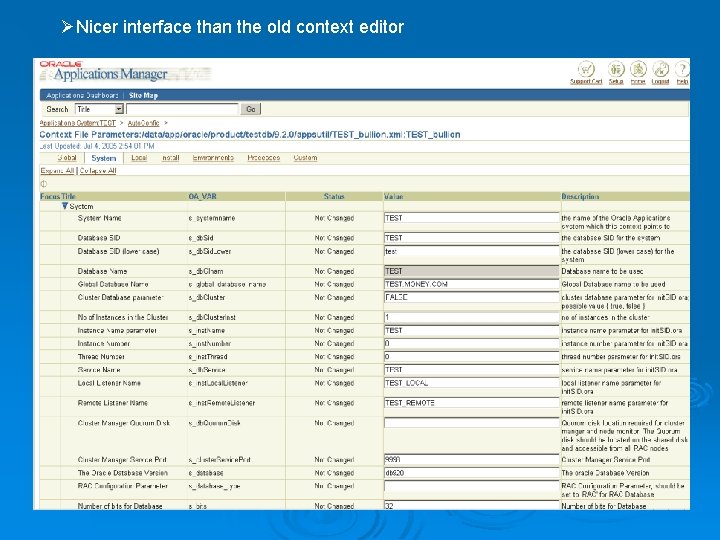Image resolution: width=720 pixels, height=540 pixels.
Task: Click the focus icon above Focus Title column
Action: (x=44, y=184)
